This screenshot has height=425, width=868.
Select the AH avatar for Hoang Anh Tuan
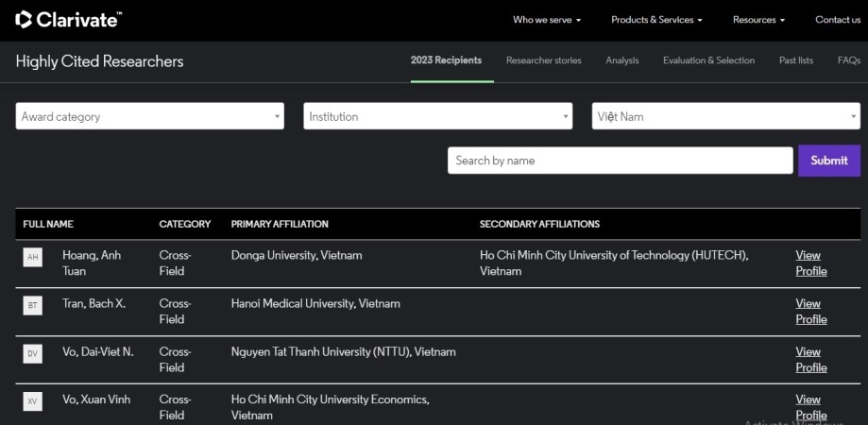click(33, 257)
